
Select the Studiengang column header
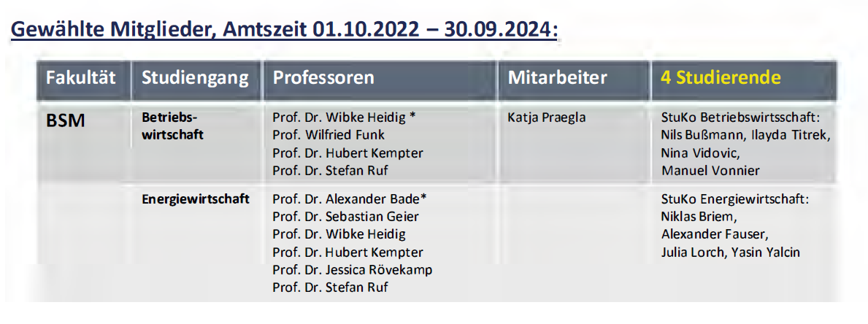coord(195,78)
